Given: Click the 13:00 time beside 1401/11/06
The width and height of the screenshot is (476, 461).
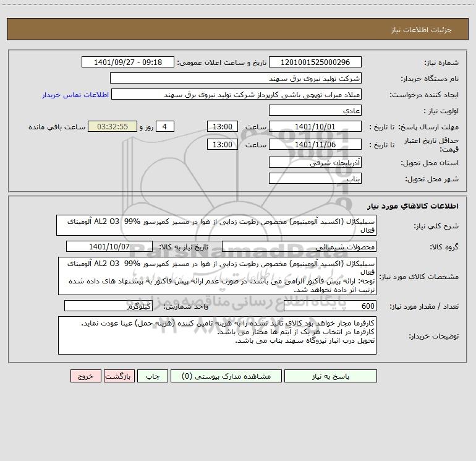Looking at the screenshot, I should 222,144.
